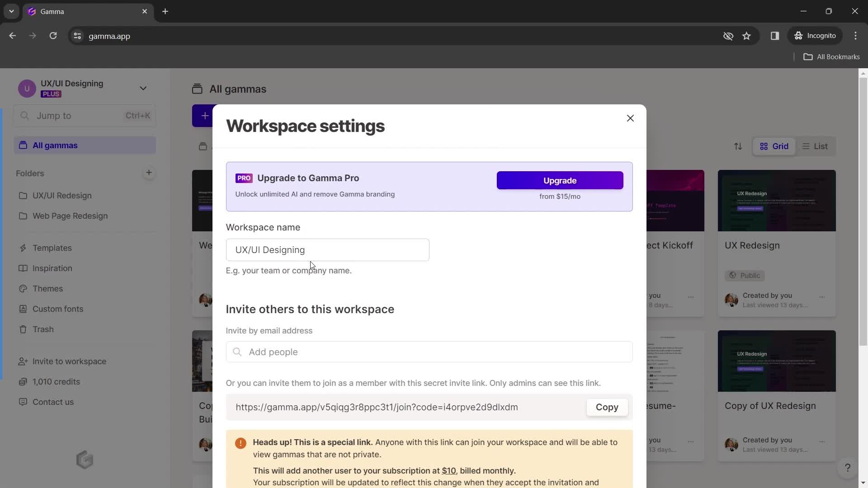Viewport: 868px width, 488px height.
Task: Click the warning exclamation icon
Action: pos(241,443)
